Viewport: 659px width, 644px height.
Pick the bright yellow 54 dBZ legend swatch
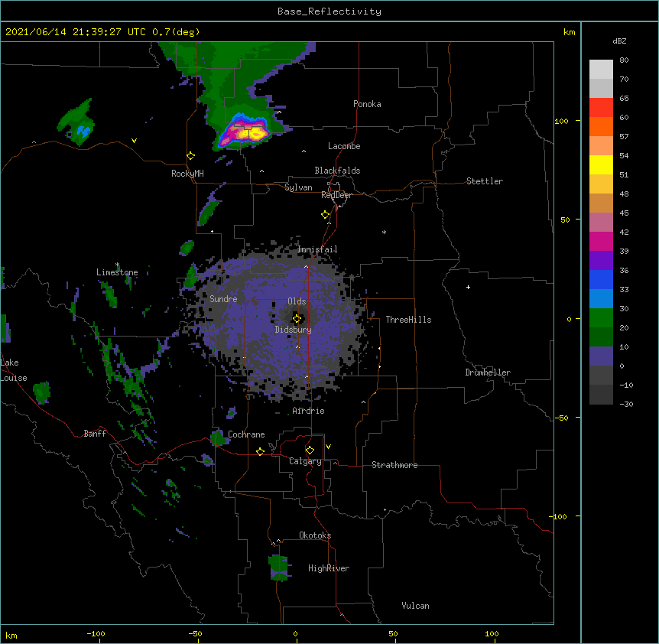(601, 164)
